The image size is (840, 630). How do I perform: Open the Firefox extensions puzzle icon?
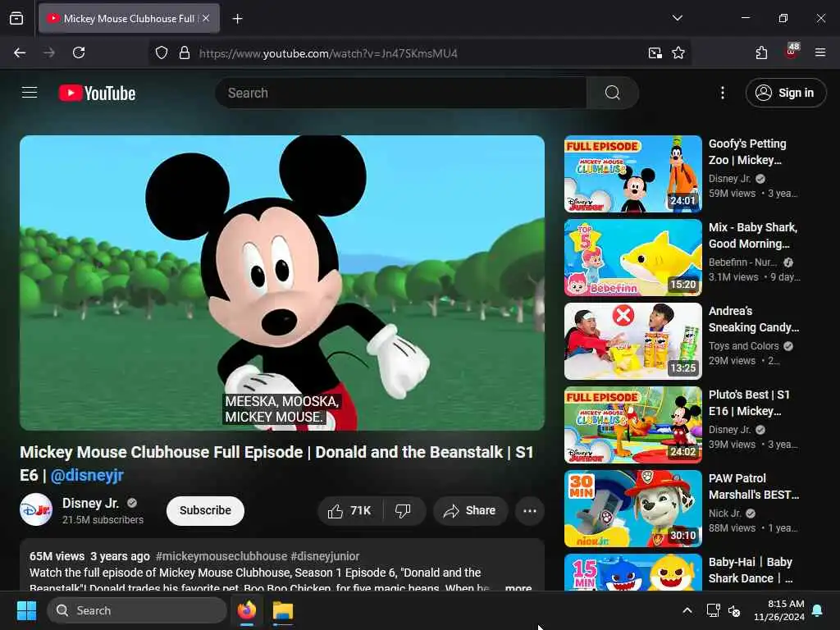click(x=761, y=52)
